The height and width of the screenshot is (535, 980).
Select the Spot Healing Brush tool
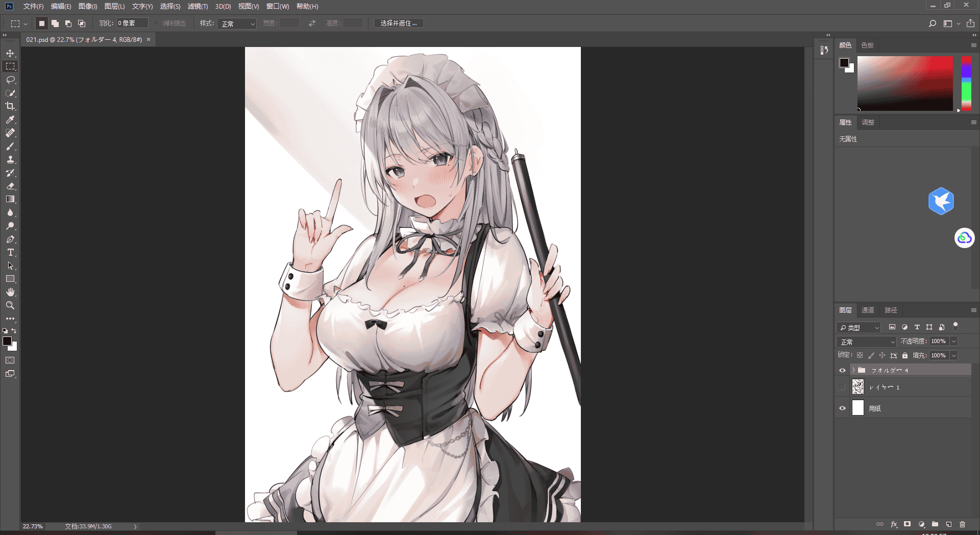point(10,133)
